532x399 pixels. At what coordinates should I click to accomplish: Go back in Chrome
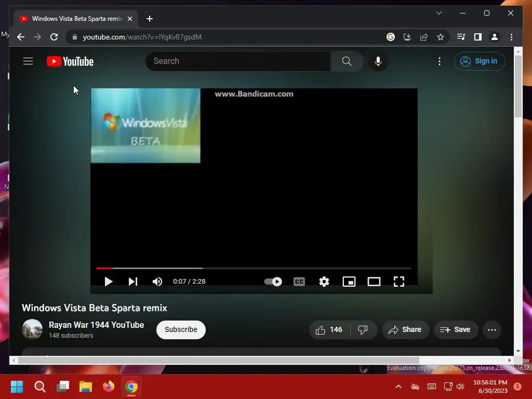[21, 37]
